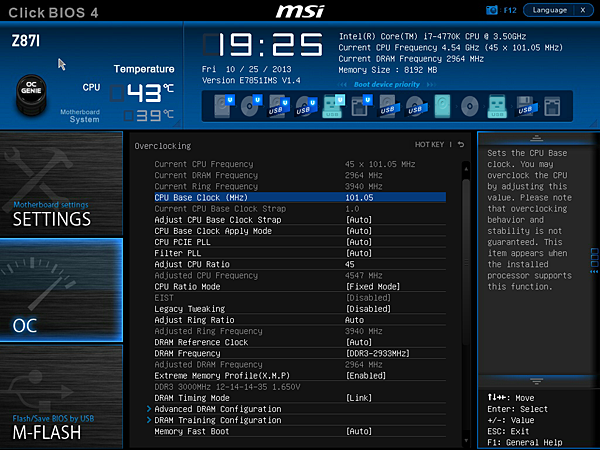
Task: Toggle Extreme Memory Profile (X.M.P) Enabled
Action: point(300,376)
